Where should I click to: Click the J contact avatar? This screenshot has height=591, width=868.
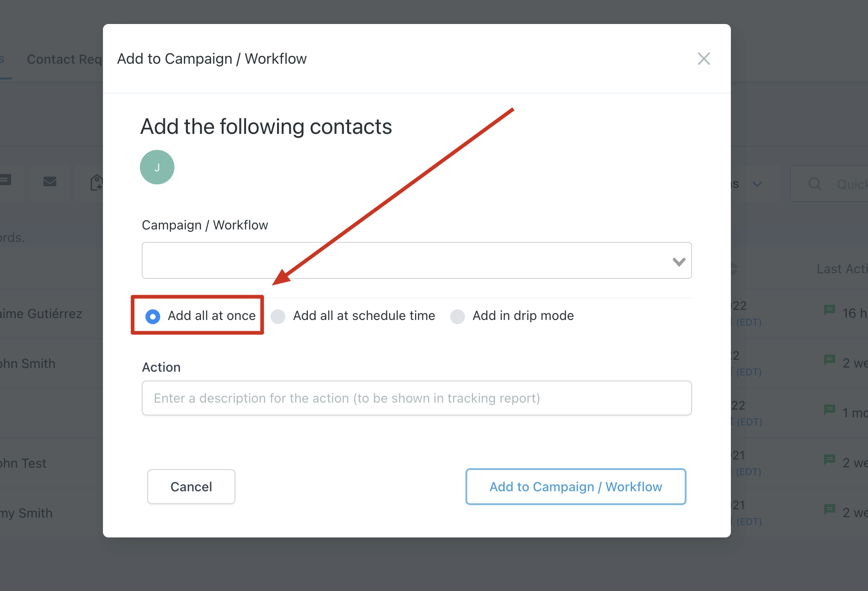pyautogui.click(x=157, y=167)
